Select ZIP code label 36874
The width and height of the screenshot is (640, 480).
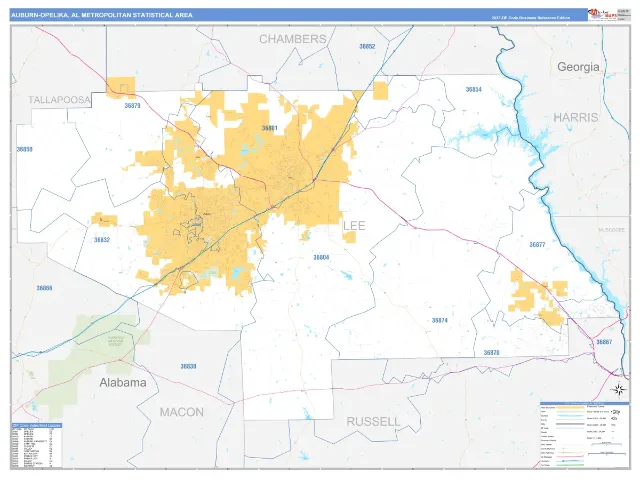440,321
